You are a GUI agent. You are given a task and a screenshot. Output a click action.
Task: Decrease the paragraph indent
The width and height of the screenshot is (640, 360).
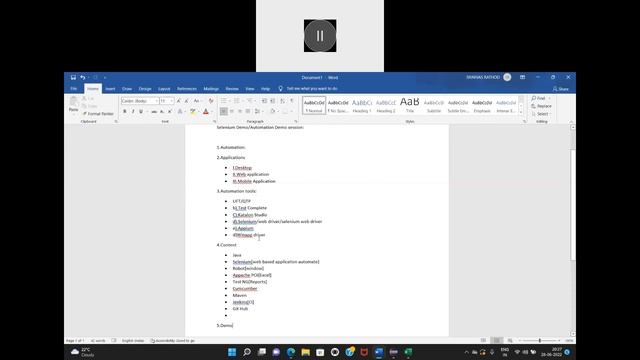click(x=264, y=101)
